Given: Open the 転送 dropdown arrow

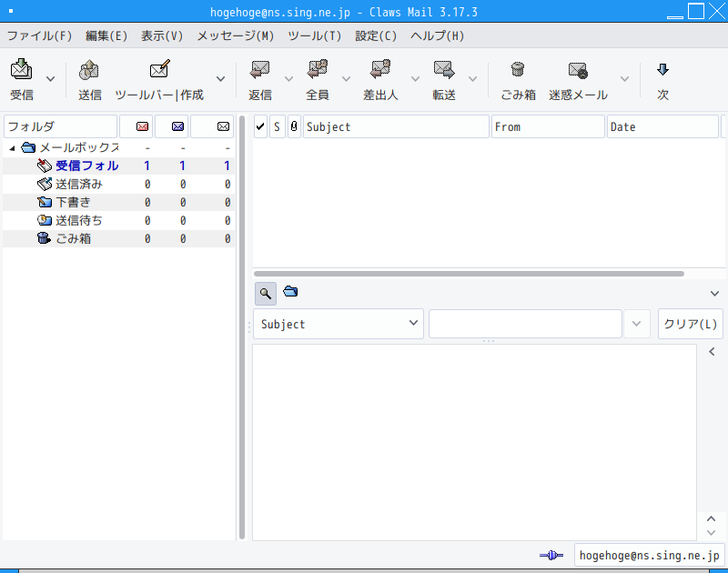Looking at the screenshot, I should (x=472, y=79).
